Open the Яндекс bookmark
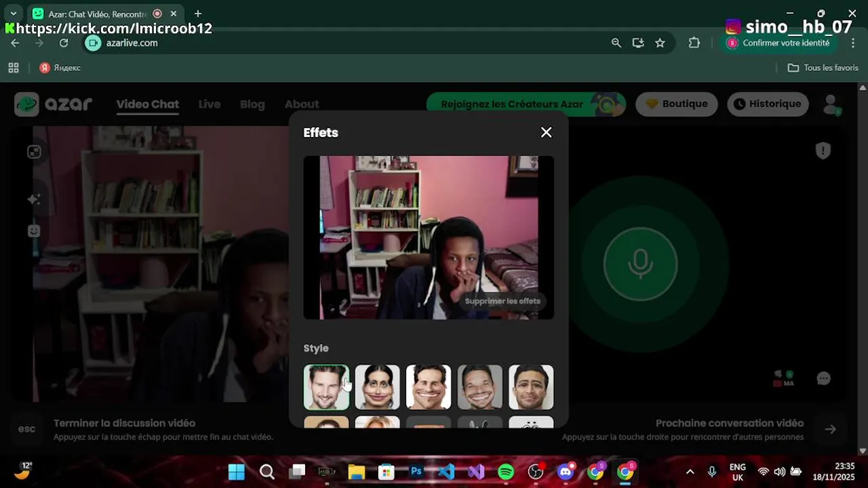 (x=60, y=68)
